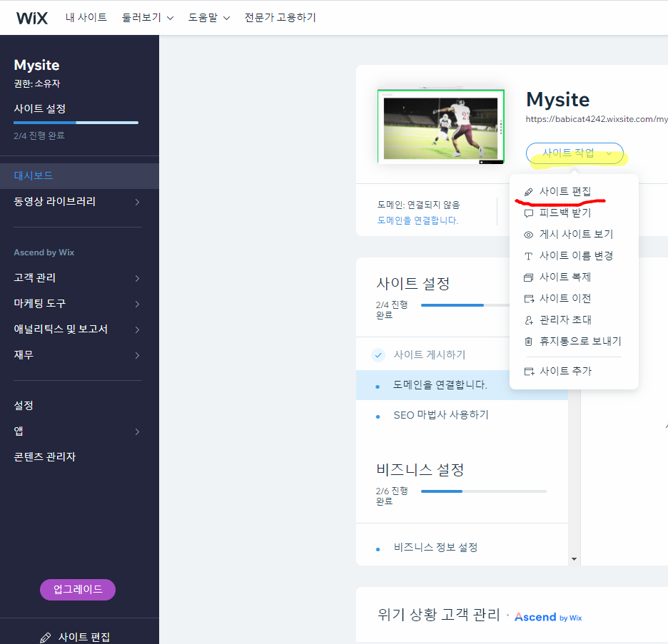This screenshot has width=668, height=644.
Task: Click transfer icon for 사이트 이전
Action: point(529,299)
